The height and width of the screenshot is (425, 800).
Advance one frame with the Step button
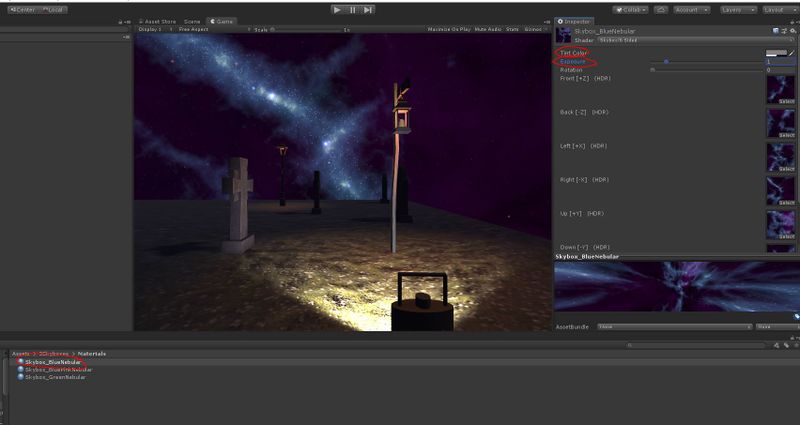click(368, 10)
